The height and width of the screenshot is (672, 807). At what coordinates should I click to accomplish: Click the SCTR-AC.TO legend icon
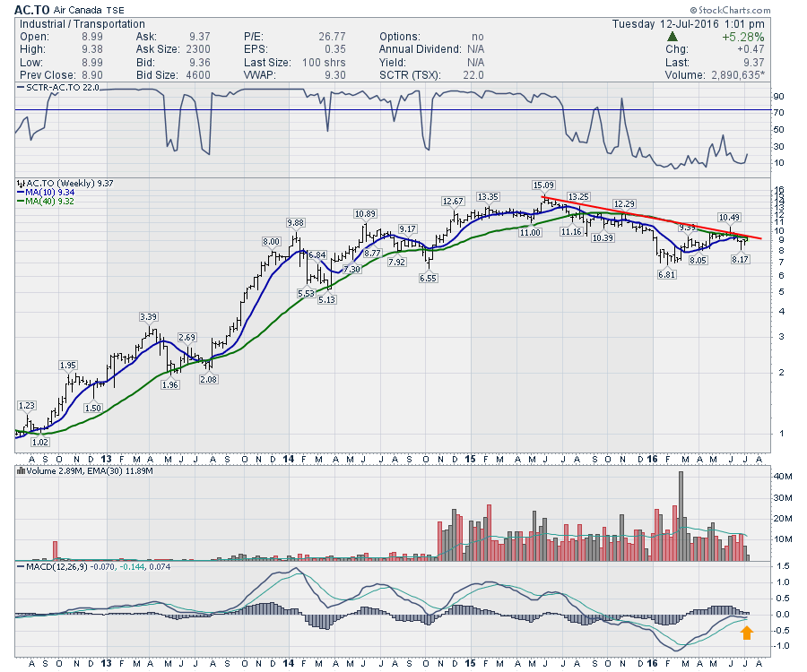(x=19, y=89)
